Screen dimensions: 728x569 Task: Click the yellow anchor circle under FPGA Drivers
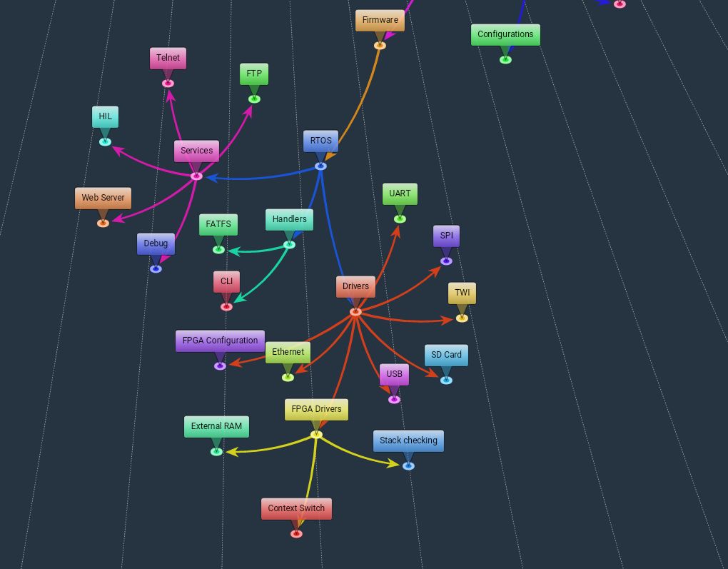click(316, 435)
